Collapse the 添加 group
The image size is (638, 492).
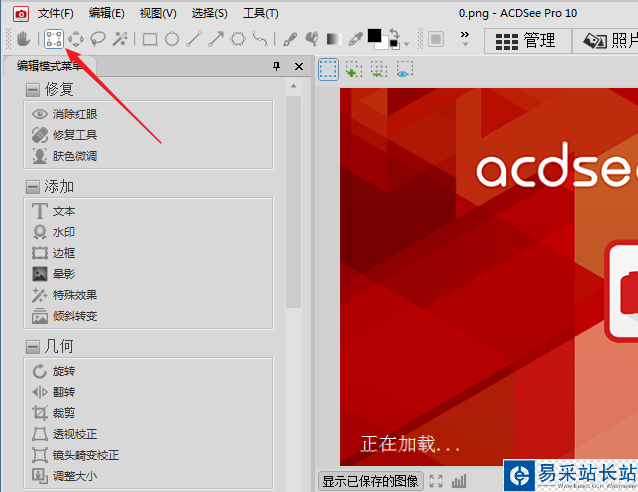33,187
